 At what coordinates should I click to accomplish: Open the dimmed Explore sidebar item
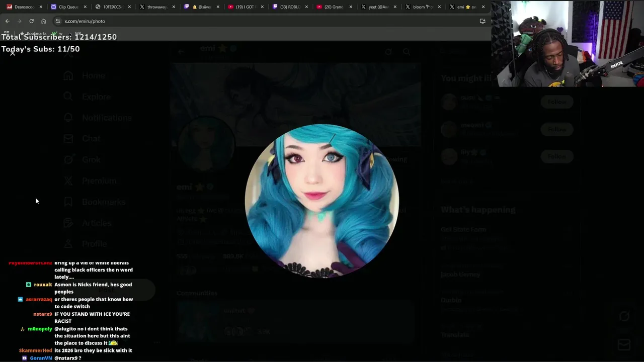point(87,97)
